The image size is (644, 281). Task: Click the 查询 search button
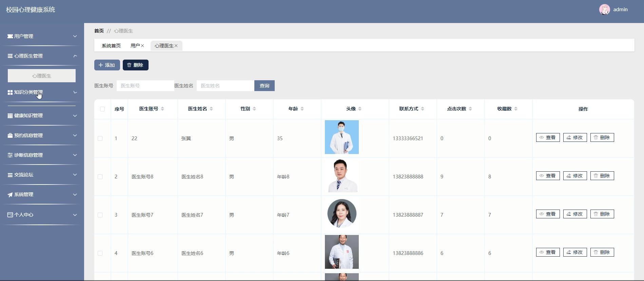click(x=265, y=86)
